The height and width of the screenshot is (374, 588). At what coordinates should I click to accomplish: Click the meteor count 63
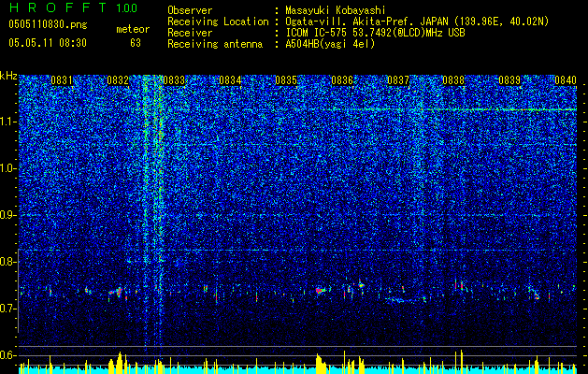click(x=136, y=43)
